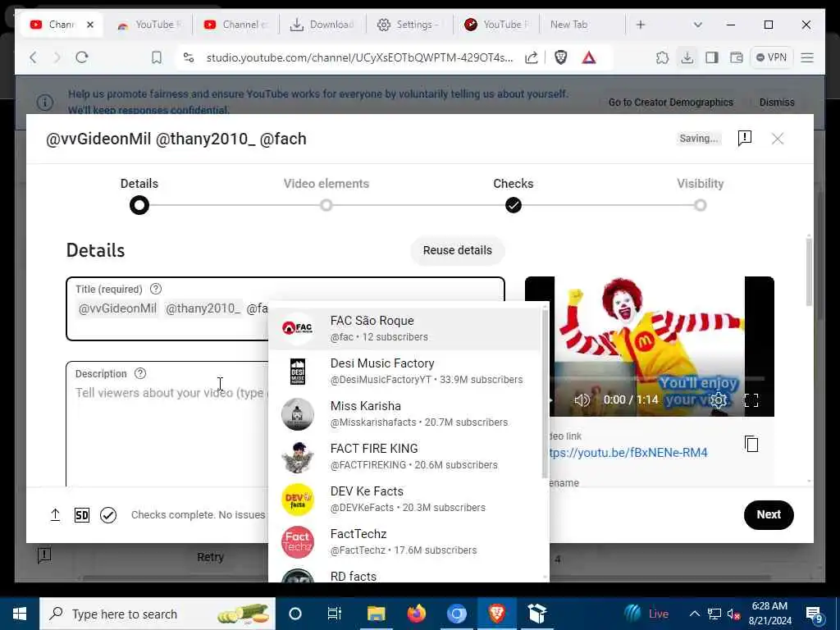Mute the video preview volume icon
Screen dimensions: 840x630
click(x=582, y=400)
